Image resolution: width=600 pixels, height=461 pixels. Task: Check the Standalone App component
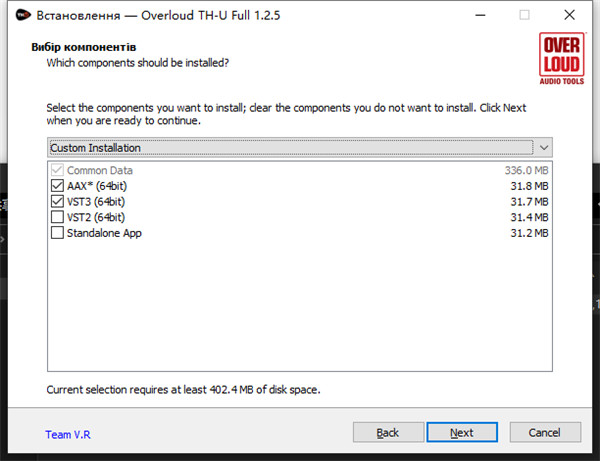(x=57, y=233)
